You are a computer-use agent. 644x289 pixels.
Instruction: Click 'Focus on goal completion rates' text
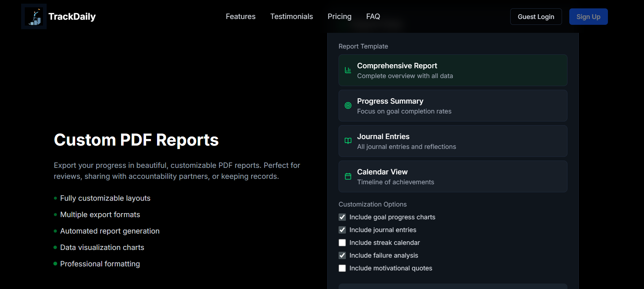point(404,111)
